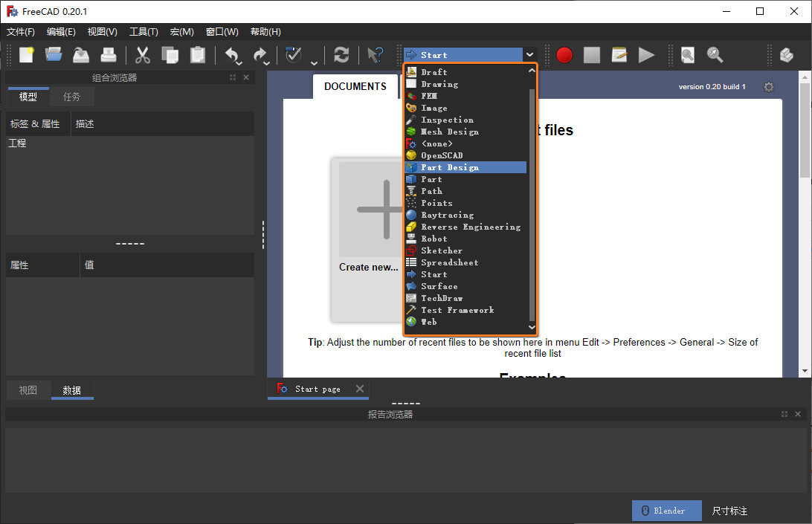Choose Spreadsheet workbench
Viewport: 812px width, 524px height.
[x=465, y=262]
